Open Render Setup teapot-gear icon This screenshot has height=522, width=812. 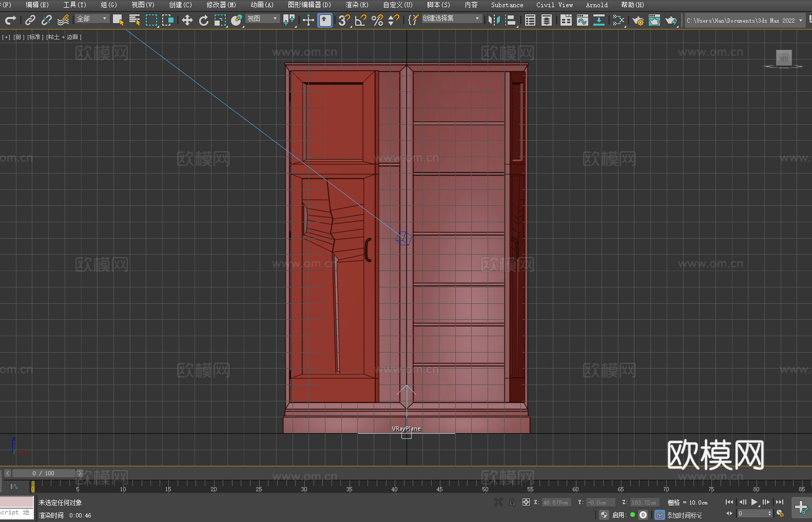point(638,20)
